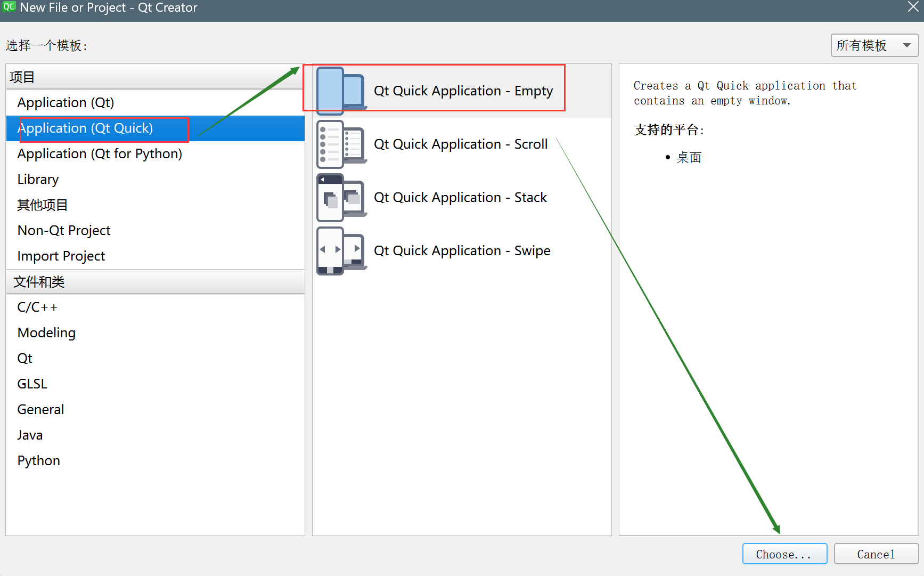Select the C/C++ file category
This screenshot has height=576, width=924.
[x=155, y=307]
